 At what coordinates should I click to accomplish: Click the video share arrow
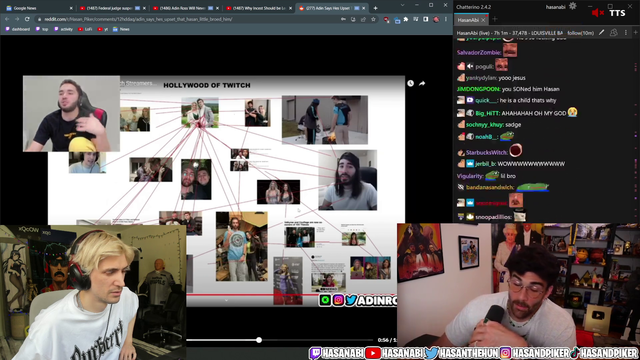[422, 83]
